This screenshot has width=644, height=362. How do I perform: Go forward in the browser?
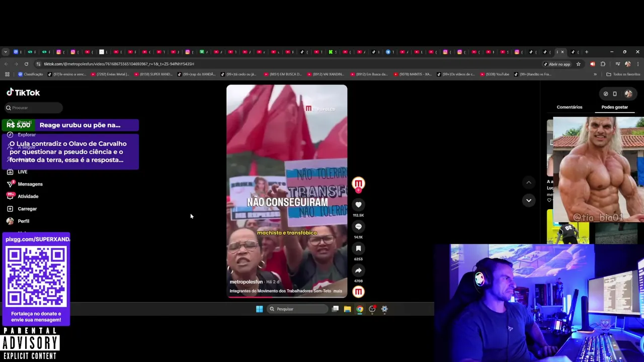(16, 64)
